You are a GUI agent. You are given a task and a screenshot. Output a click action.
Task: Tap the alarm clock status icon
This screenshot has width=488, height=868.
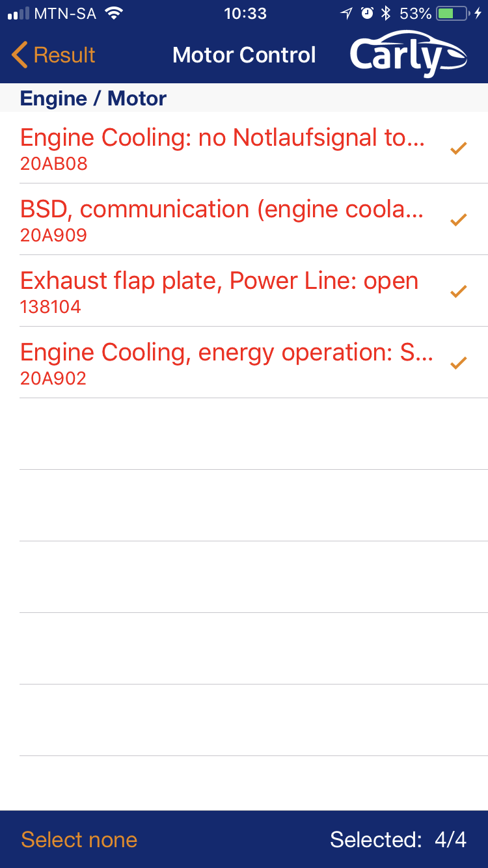[x=367, y=13]
